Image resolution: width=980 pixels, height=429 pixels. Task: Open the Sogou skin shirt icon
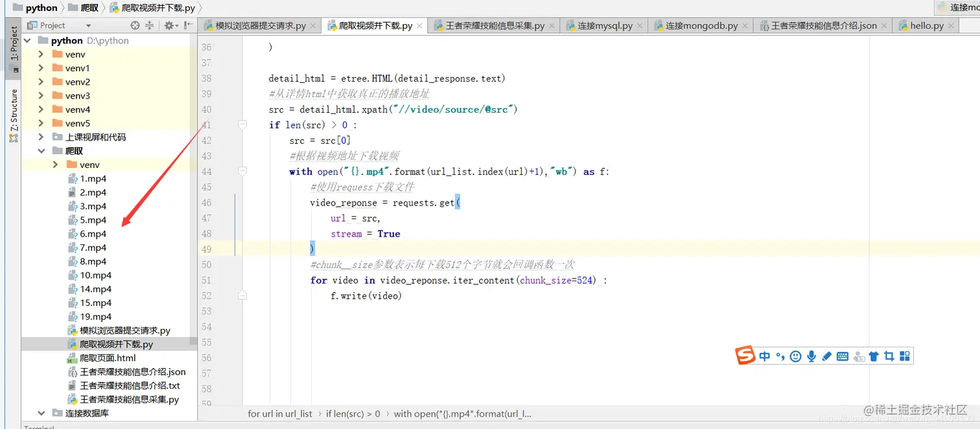pos(874,356)
